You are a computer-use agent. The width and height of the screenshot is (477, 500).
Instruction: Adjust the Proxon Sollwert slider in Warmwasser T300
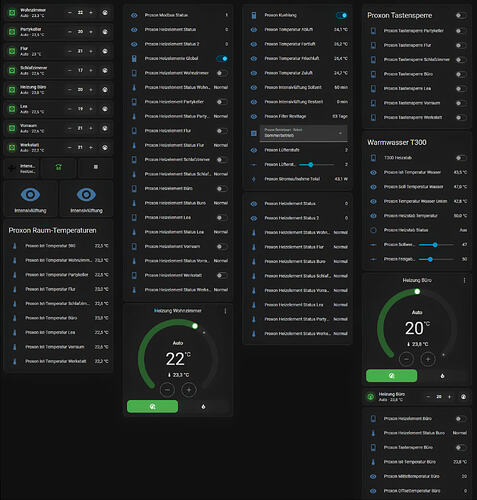coord(436,245)
